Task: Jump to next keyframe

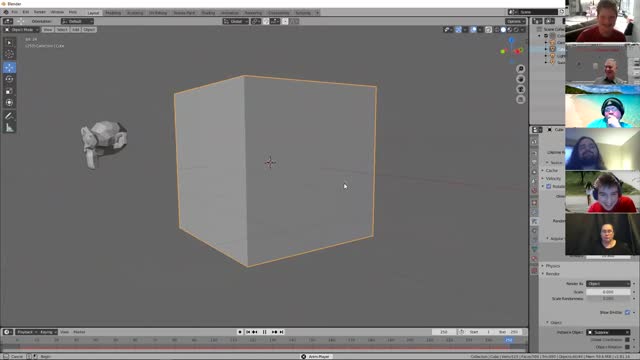Action: pos(274,332)
